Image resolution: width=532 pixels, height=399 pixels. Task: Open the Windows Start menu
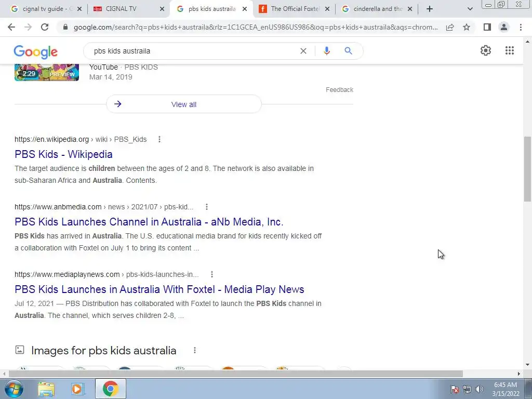tap(14, 389)
